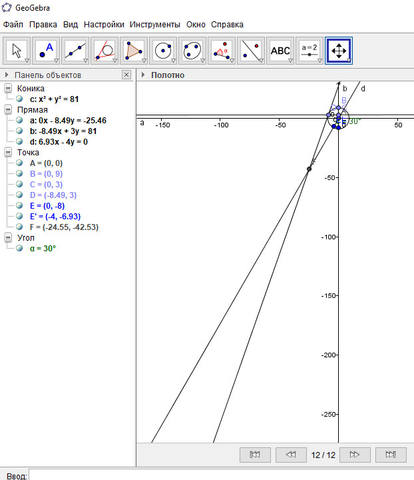Image resolution: width=414 pixels, height=480 pixels.
Task: Select the Move Graphics View tool
Action: click(339, 51)
